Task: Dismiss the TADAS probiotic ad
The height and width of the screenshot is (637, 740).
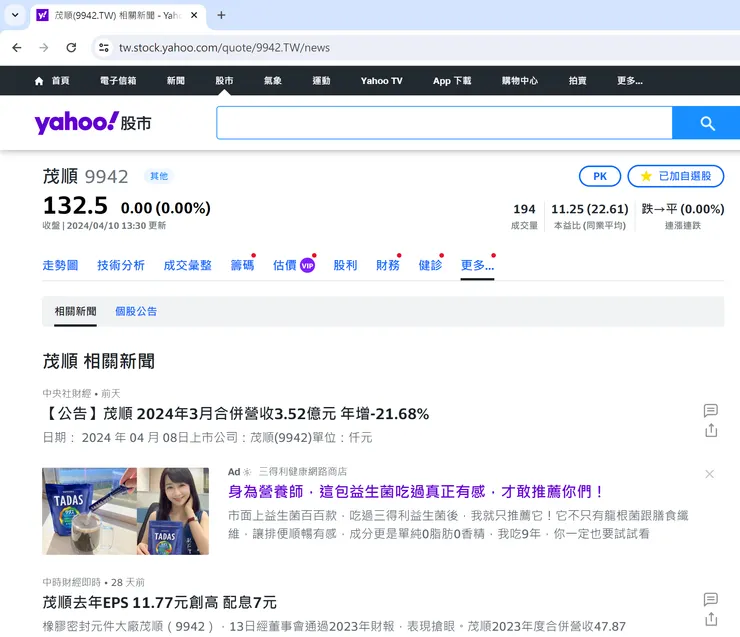Action: coord(709,474)
